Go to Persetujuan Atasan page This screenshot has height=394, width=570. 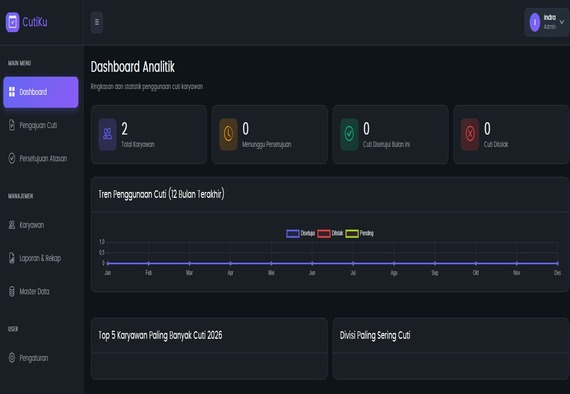pyautogui.click(x=41, y=159)
